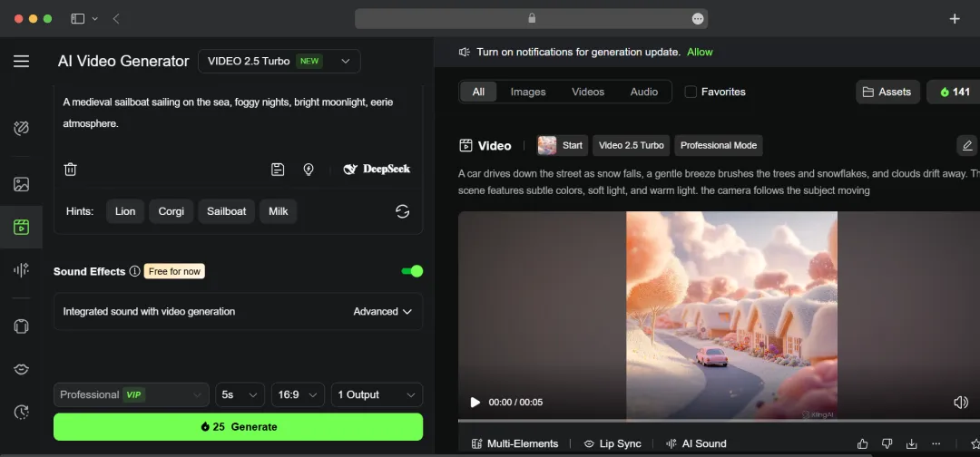The height and width of the screenshot is (457, 980).
Task: Insert the Sailboat hint
Action: pyautogui.click(x=226, y=211)
